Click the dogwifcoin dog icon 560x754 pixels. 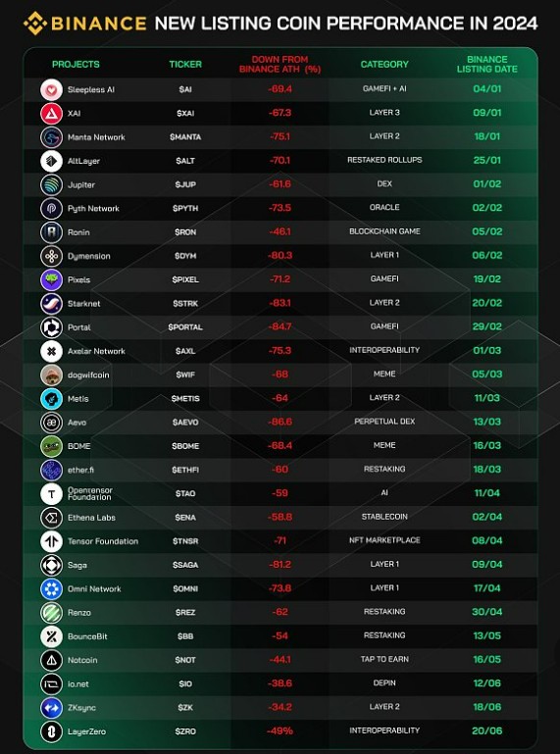(x=51, y=376)
